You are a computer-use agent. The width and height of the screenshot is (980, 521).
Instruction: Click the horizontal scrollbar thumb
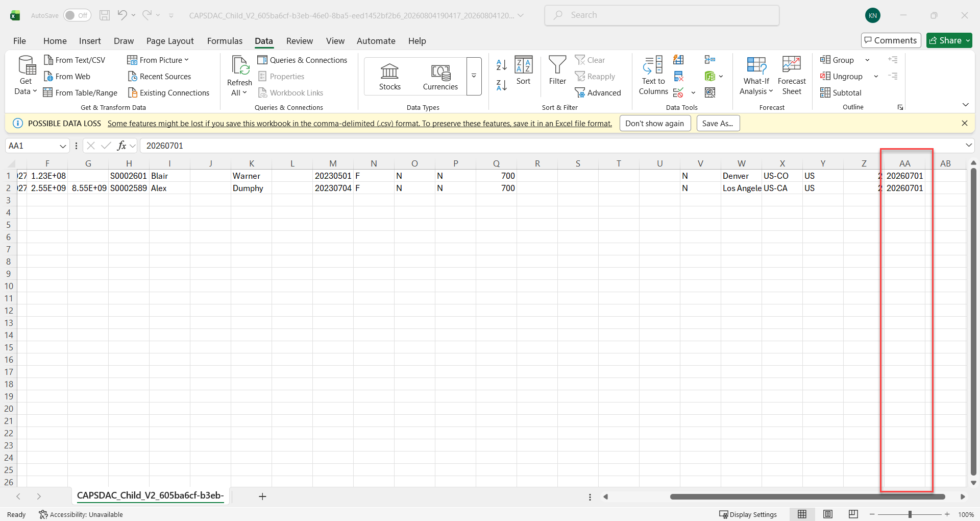tap(807, 496)
